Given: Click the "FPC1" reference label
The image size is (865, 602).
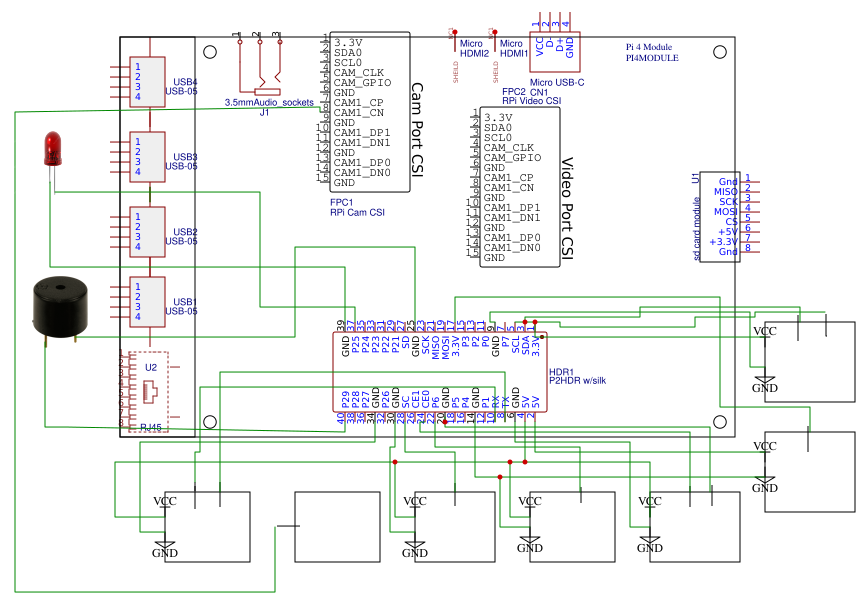Looking at the screenshot, I should (x=341, y=203).
